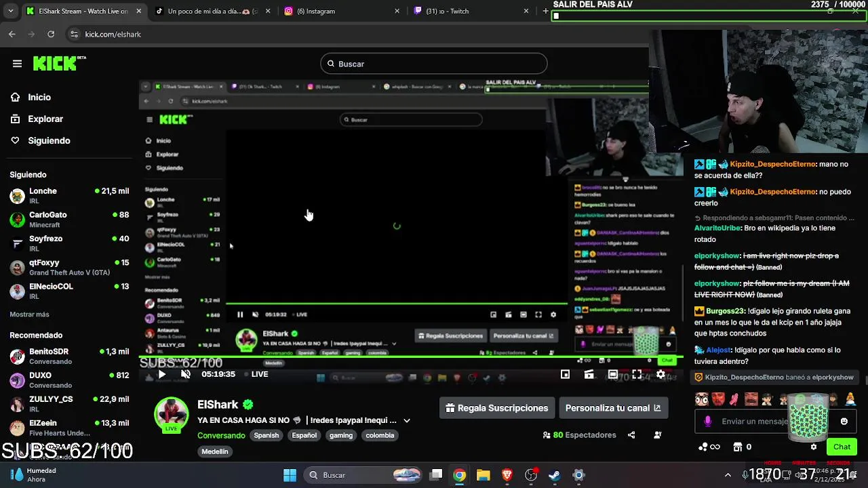Screen dimensions: 868x488
Task: Click the browser back arrow
Action: pos(12,34)
